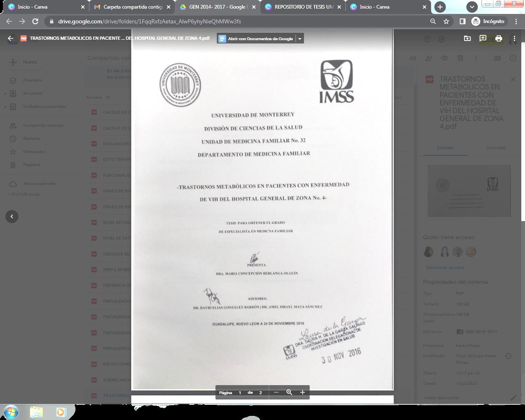Toggle the view details info icon
The width and height of the screenshot is (525, 420).
(513, 58)
